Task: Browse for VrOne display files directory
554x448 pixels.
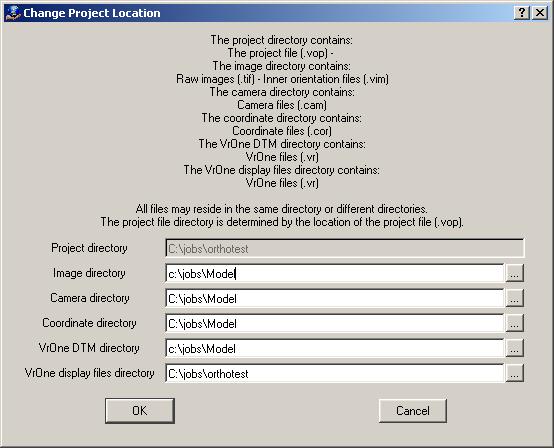Action: pyautogui.click(x=514, y=373)
